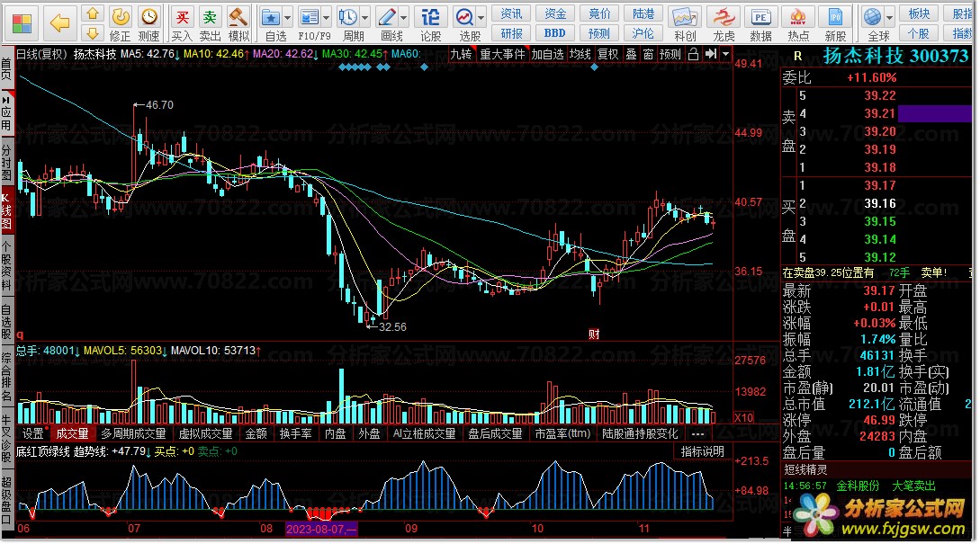Click the 修正 refresh icon
Image resolution: width=980 pixels, height=544 pixels.
click(120, 23)
